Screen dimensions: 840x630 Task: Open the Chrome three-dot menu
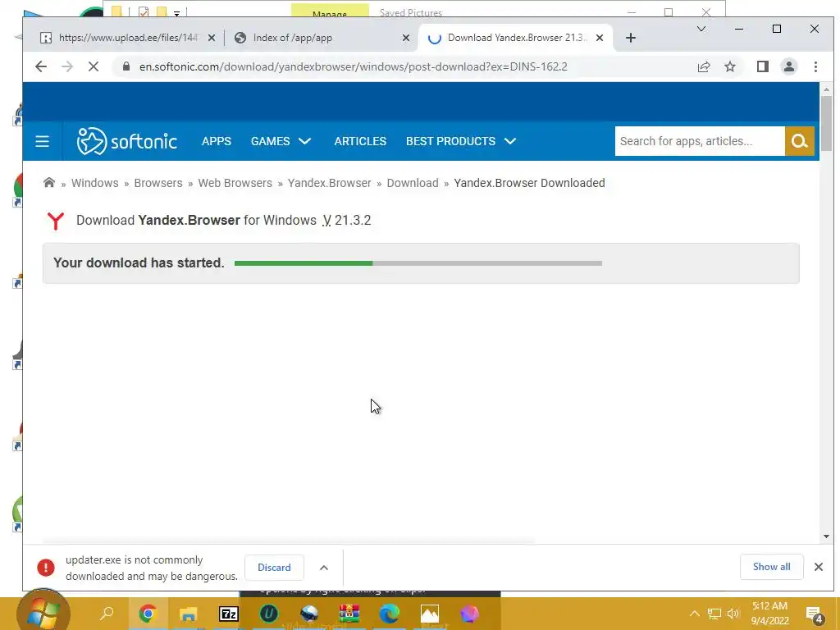click(x=815, y=66)
